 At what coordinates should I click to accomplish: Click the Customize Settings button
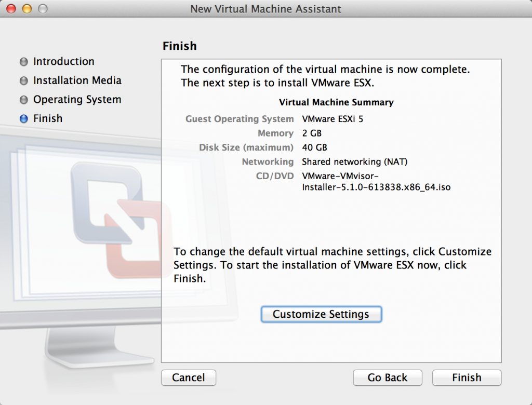click(x=321, y=314)
